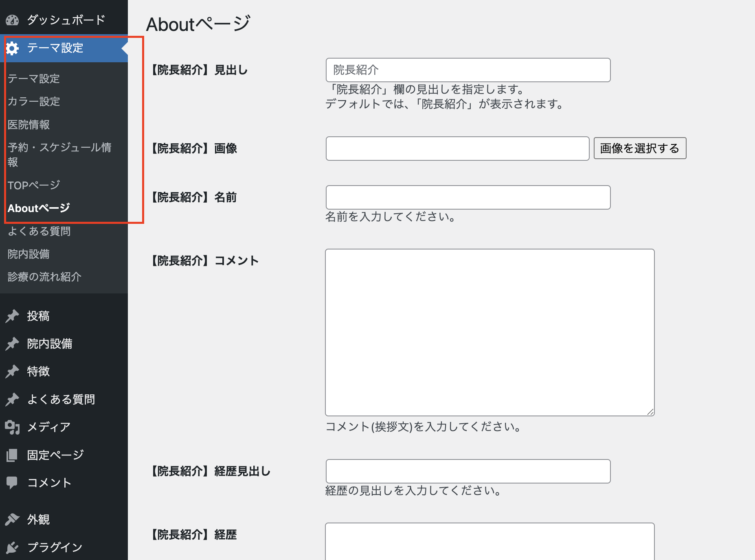Open the カラー設定 submenu item
Screen dimensions: 755x560
pos(34,101)
